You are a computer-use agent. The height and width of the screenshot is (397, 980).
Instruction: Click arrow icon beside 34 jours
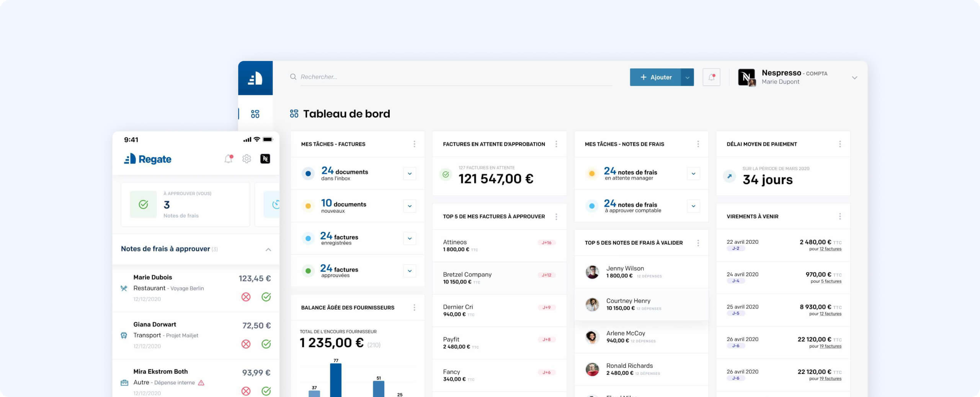[729, 176]
